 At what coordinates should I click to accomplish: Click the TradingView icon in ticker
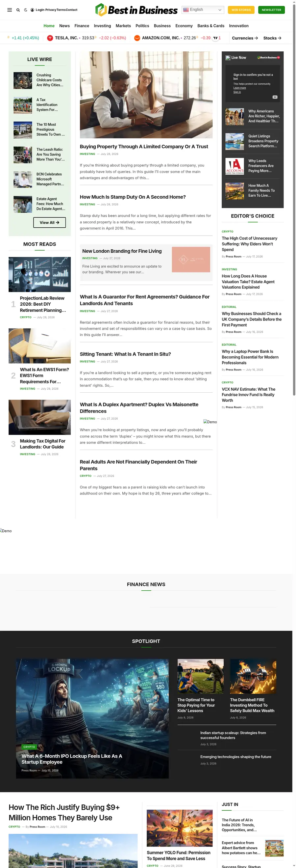215,38
